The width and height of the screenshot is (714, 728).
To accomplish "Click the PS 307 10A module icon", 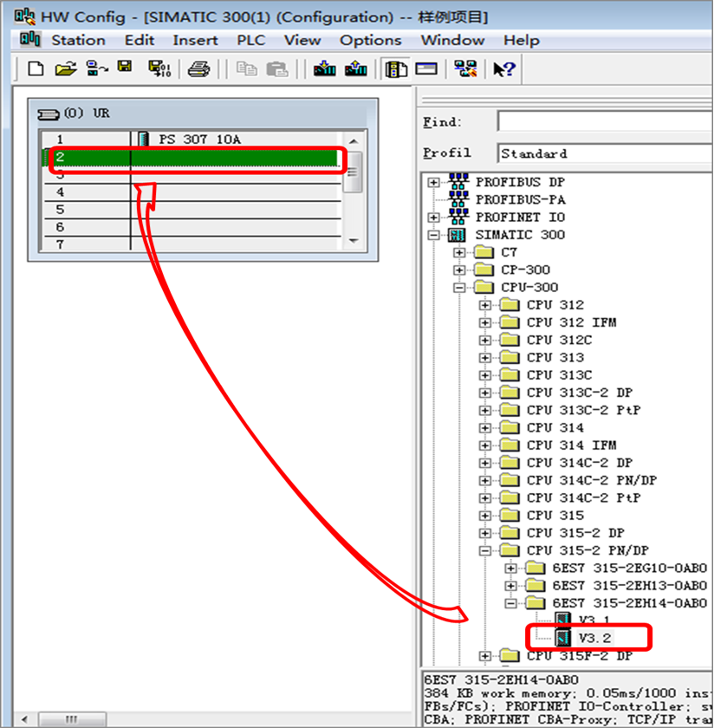I will [x=144, y=139].
